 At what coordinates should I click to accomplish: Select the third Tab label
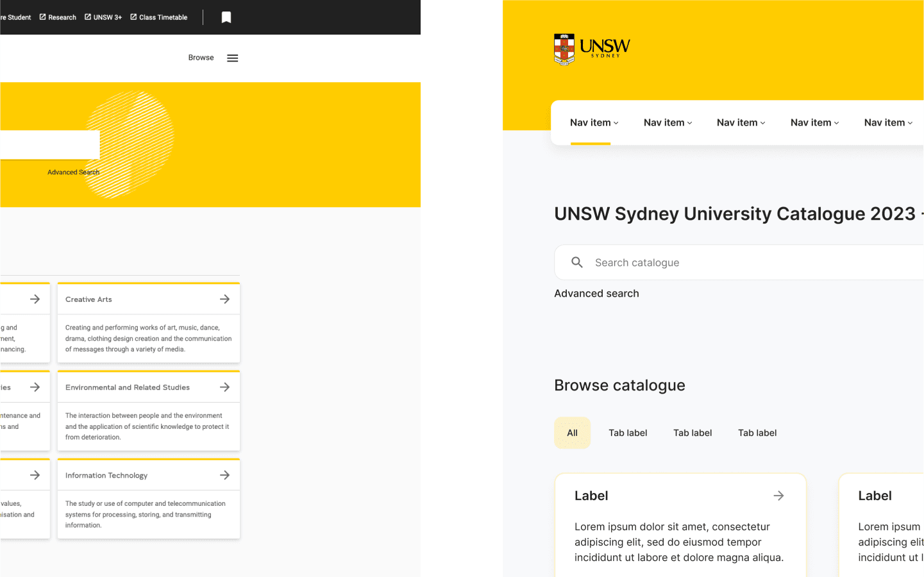click(757, 433)
